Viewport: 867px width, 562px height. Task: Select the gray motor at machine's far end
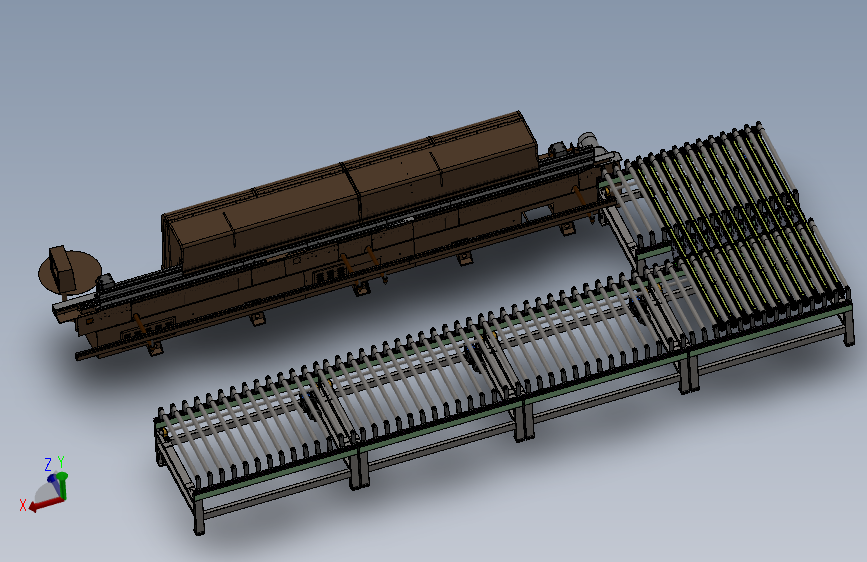click(588, 142)
